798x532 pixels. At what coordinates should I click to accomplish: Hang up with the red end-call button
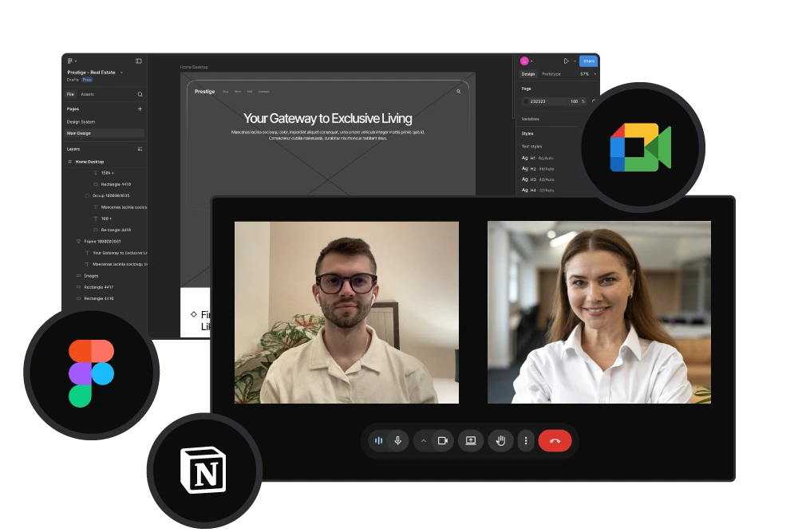click(555, 440)
